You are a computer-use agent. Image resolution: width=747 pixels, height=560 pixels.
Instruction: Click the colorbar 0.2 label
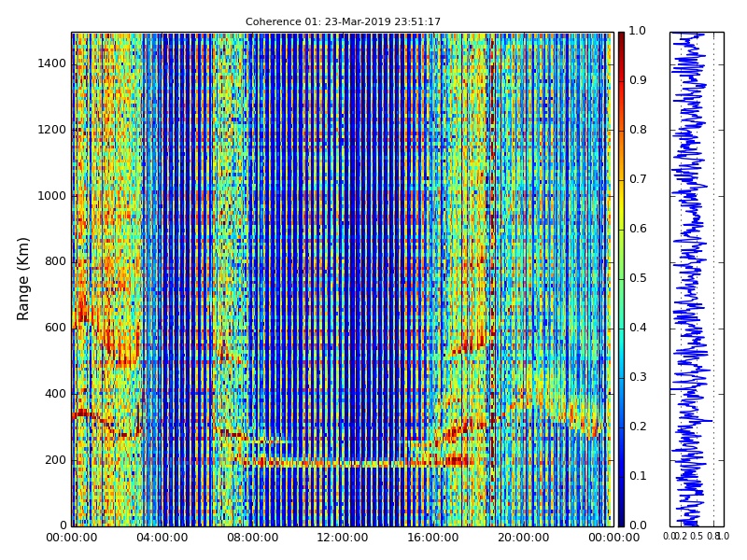coord(638,427)
